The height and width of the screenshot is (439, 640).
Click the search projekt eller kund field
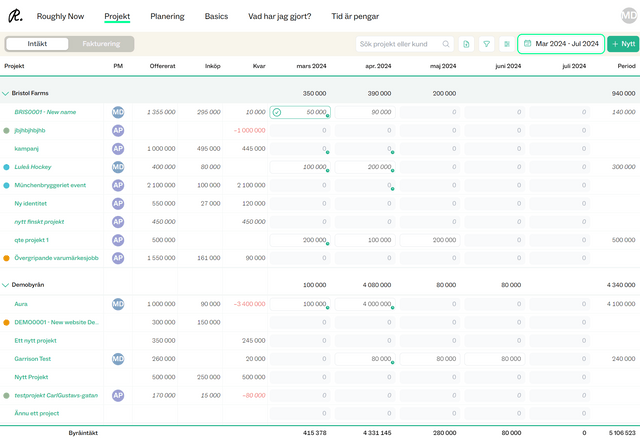pyautogui.click(x=404, y=44)
